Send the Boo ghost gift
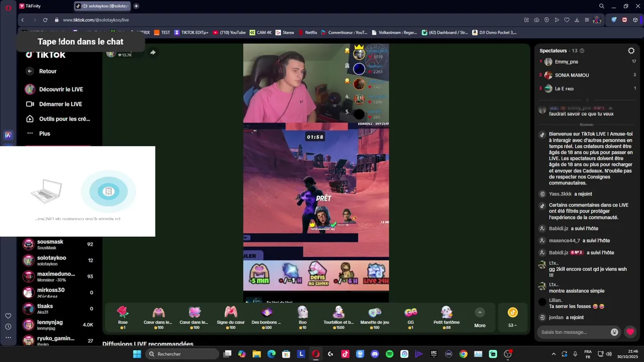Image resolution: width=644 pixels, height=362 pixels. pyautogui.click(x=302, y=317)
